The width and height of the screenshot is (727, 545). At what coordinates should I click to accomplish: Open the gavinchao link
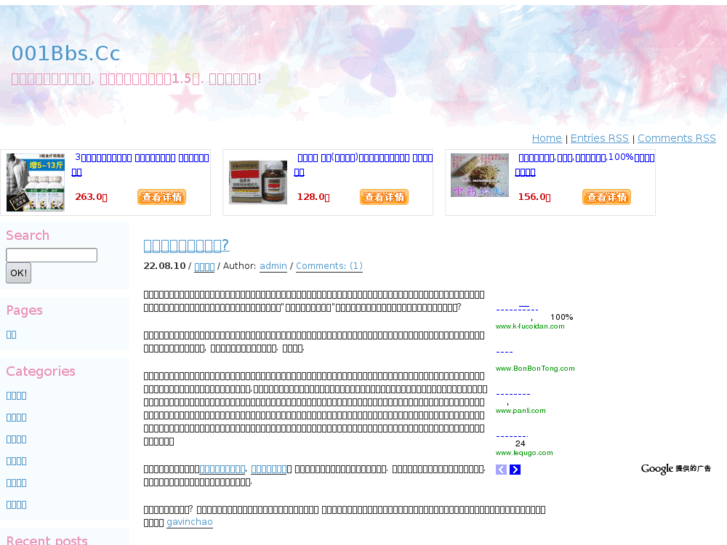click(x=190, y=522)
